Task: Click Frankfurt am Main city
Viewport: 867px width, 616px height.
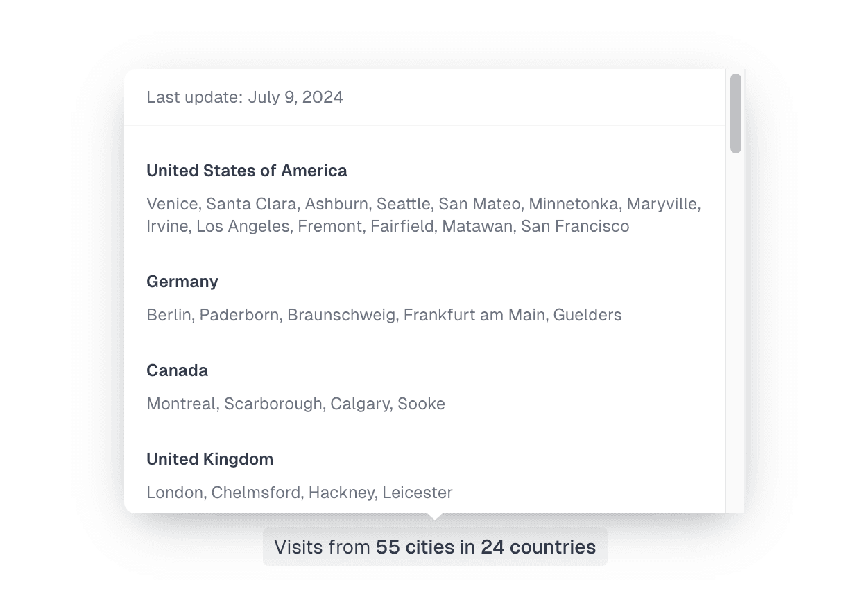Action: click(476, 315)
